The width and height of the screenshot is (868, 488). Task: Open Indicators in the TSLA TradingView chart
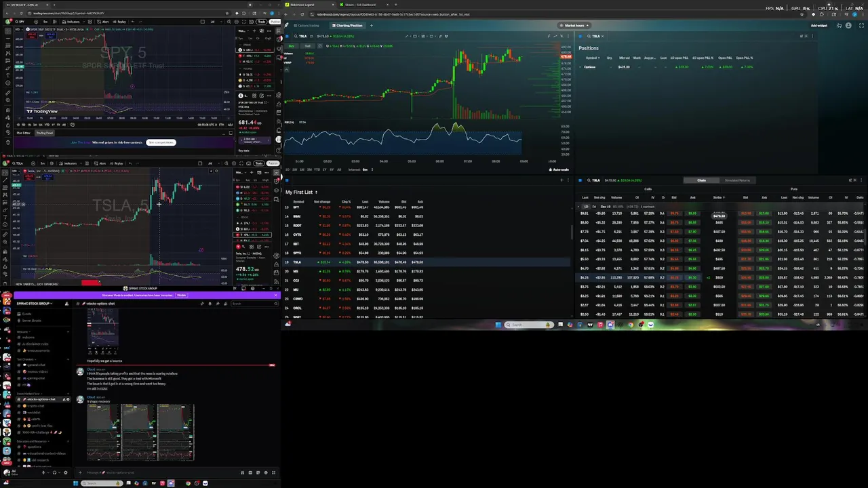(x=70, y=163)
